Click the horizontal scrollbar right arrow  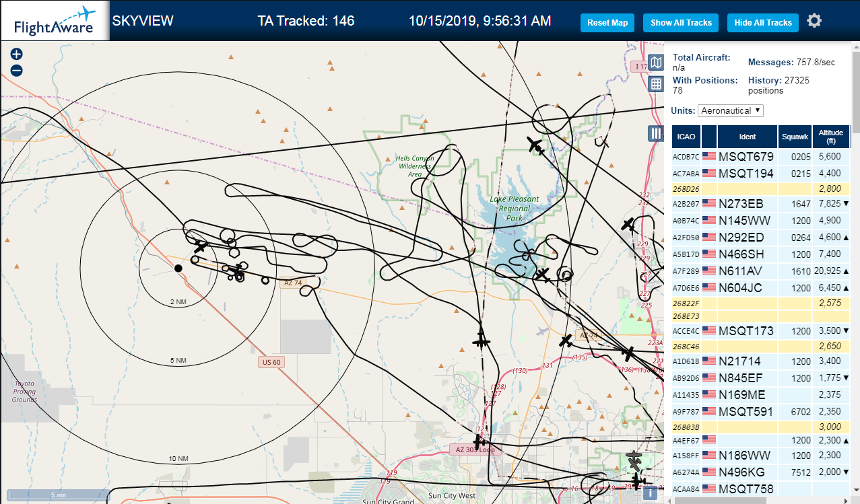point(845,500)
